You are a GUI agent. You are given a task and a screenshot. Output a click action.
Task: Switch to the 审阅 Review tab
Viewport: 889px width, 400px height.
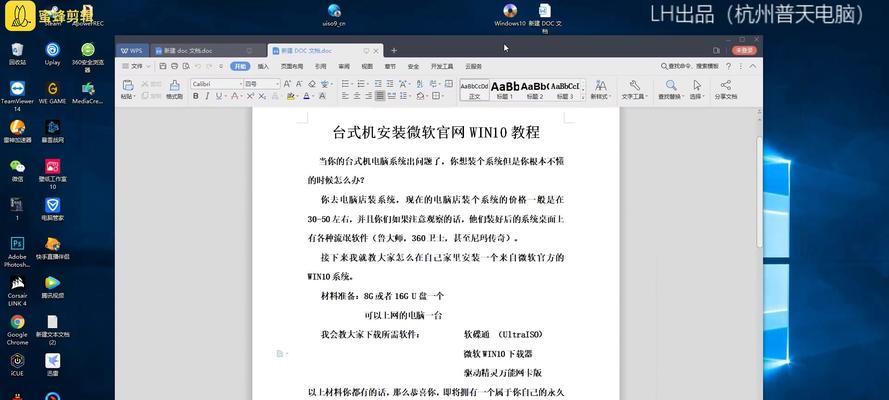pyautogui.click(x=344, y=66)
